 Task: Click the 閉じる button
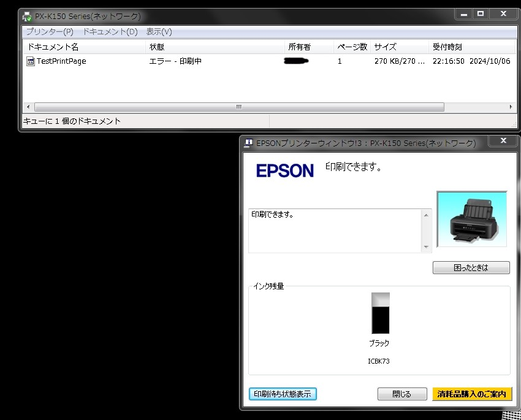pyautogui.click(x=402, y=394)
